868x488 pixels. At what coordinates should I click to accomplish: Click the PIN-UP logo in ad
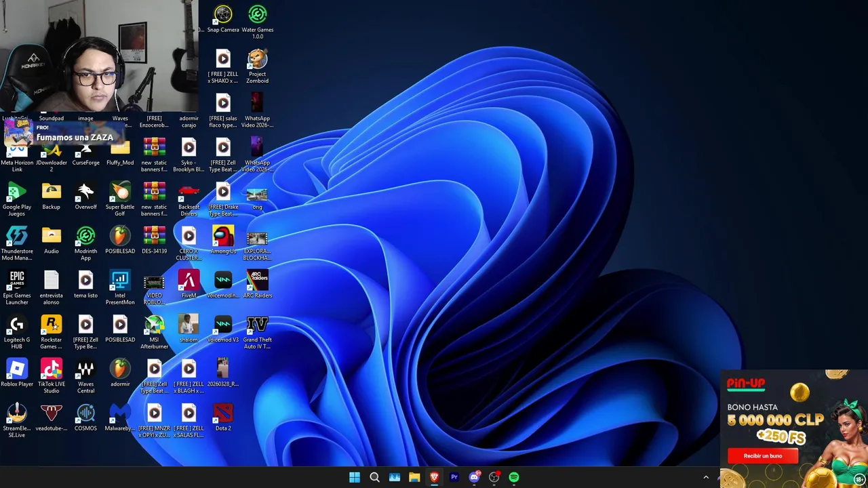coord(746,384)
